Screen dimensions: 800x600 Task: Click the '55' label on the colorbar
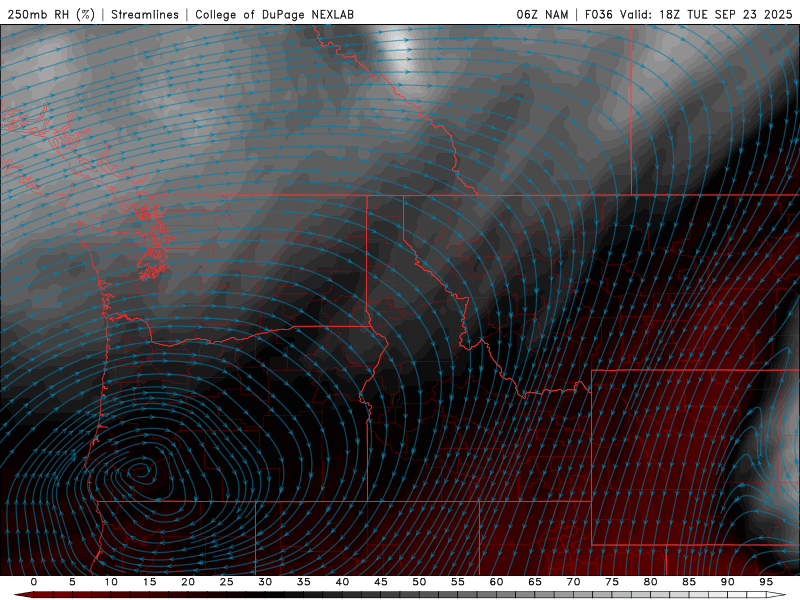pyautogui.click(x=458, y=582)
